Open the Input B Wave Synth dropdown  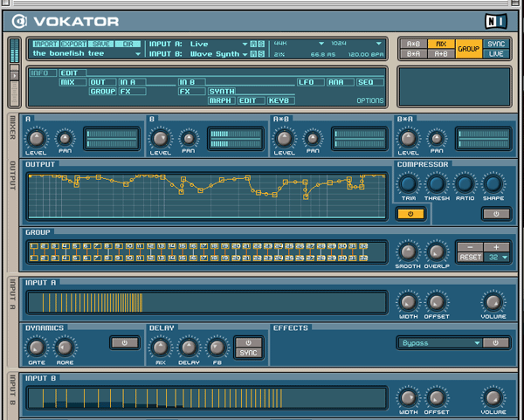point(218,53)
